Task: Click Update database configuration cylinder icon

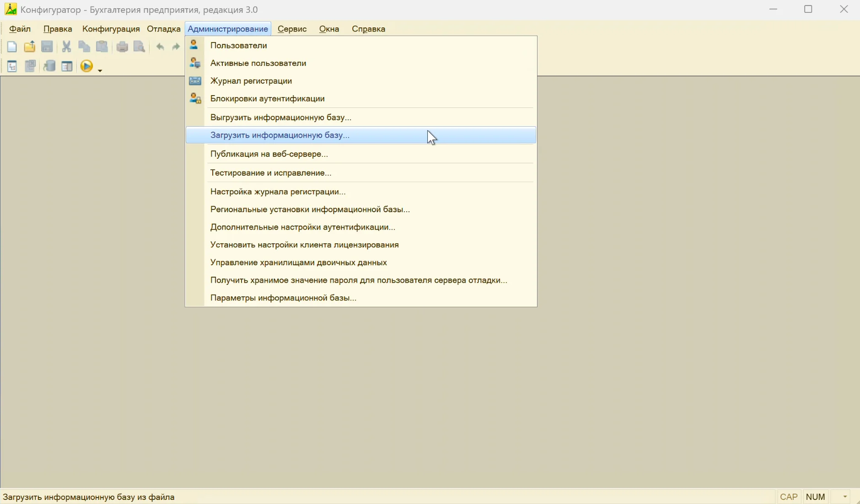Action: [x=49, y=66]
